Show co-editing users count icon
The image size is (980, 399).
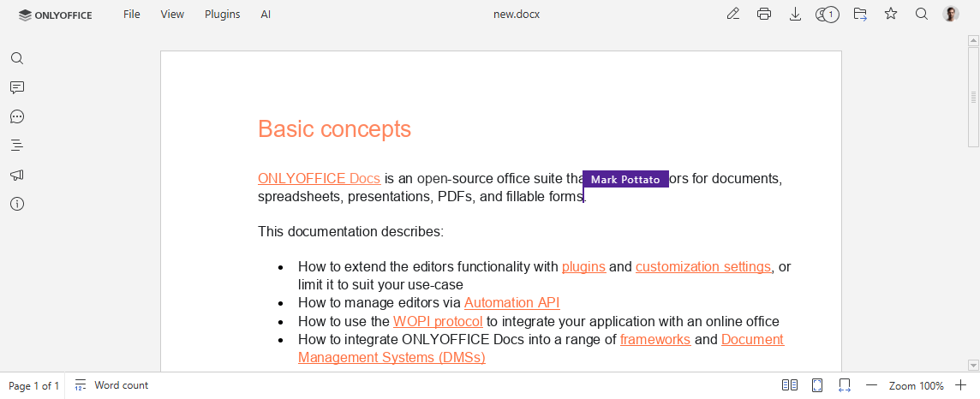[827, 15]
